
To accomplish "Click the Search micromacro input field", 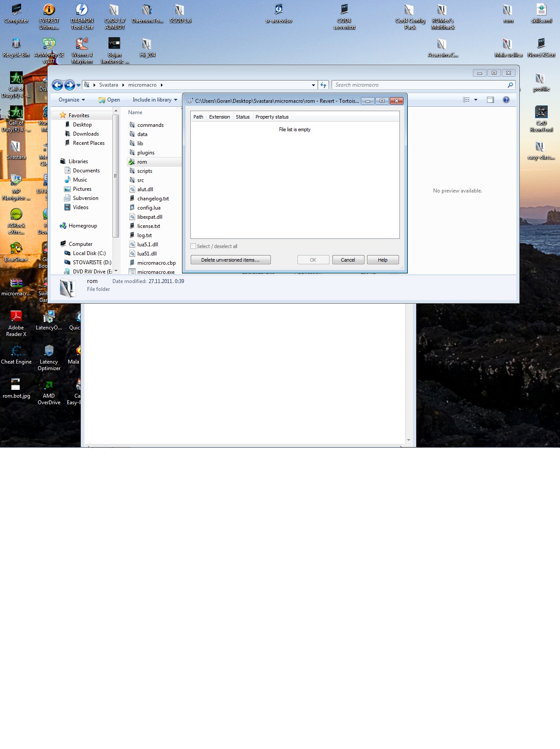I will (x=419, y=85).
